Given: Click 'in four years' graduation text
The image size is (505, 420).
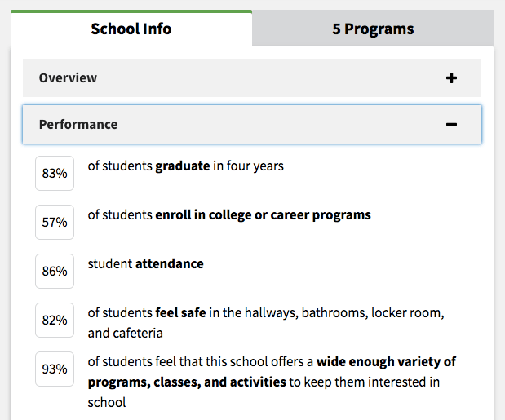Looking at the screenshot, I should pos(248,166).
